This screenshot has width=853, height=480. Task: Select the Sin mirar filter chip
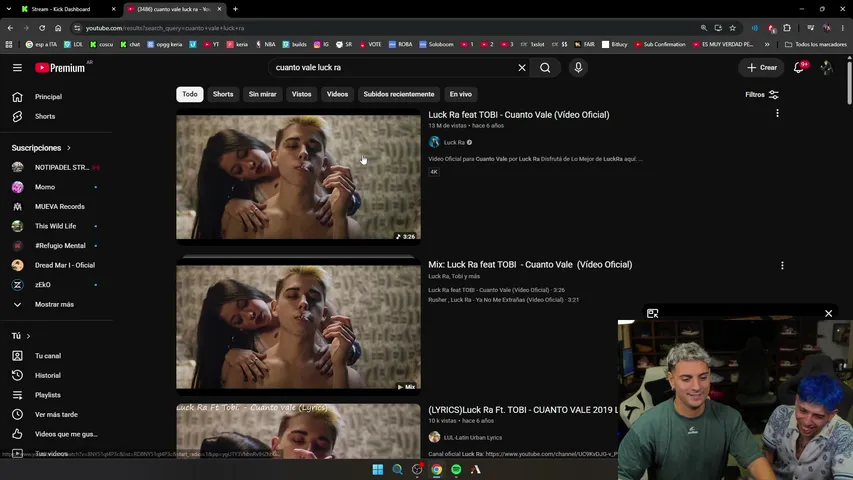tap(263, 94)
